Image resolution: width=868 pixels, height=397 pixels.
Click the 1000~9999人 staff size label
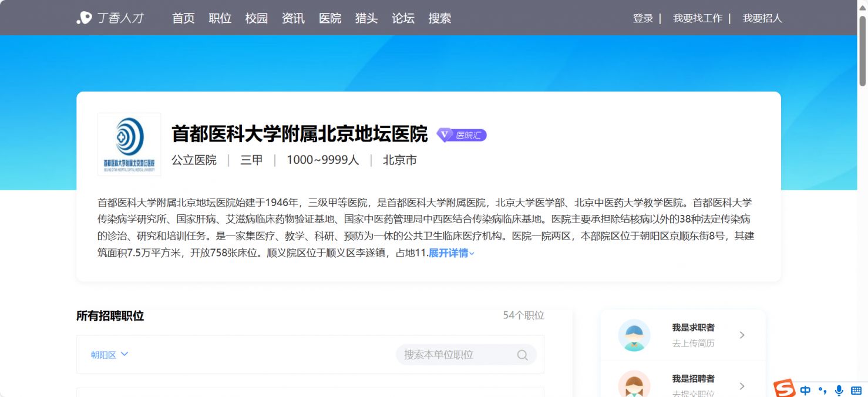coord(323,160)
